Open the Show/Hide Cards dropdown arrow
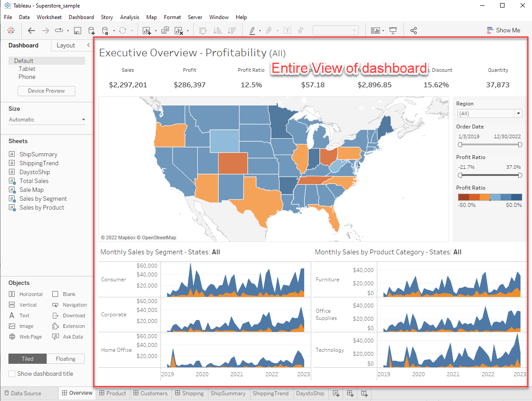The height and width of the screenshot is (401, 532). click(383, 31)
